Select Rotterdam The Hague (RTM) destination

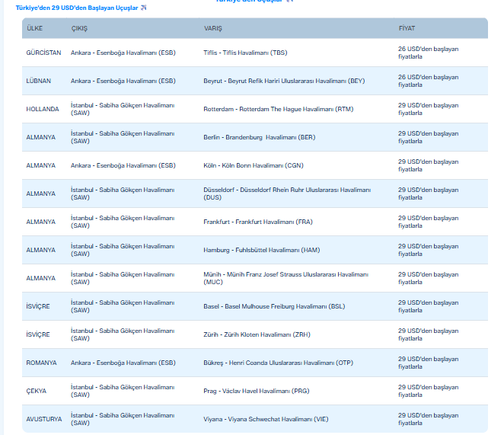point(279,109)
